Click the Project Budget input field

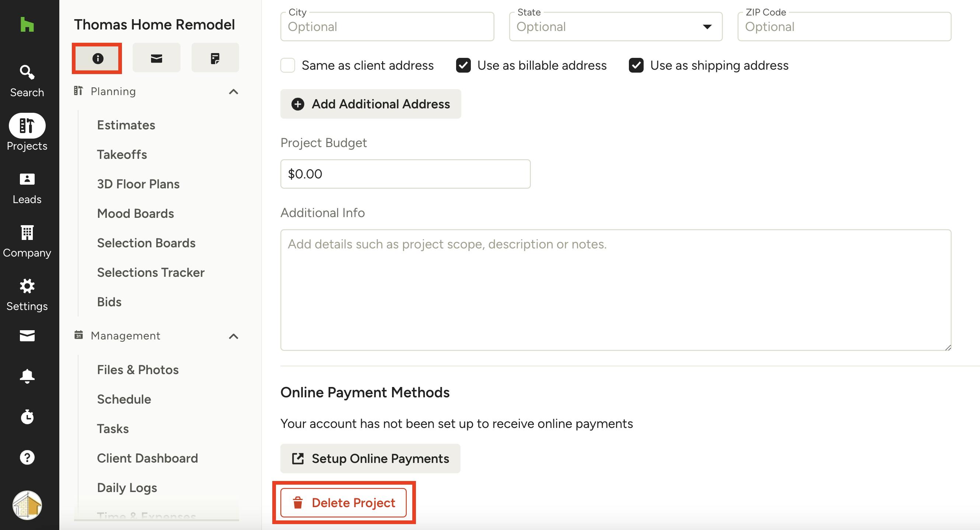(405, 174)
